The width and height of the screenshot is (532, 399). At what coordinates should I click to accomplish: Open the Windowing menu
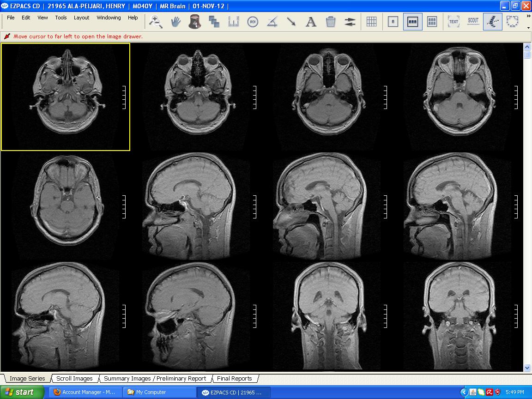pos(109,18)
